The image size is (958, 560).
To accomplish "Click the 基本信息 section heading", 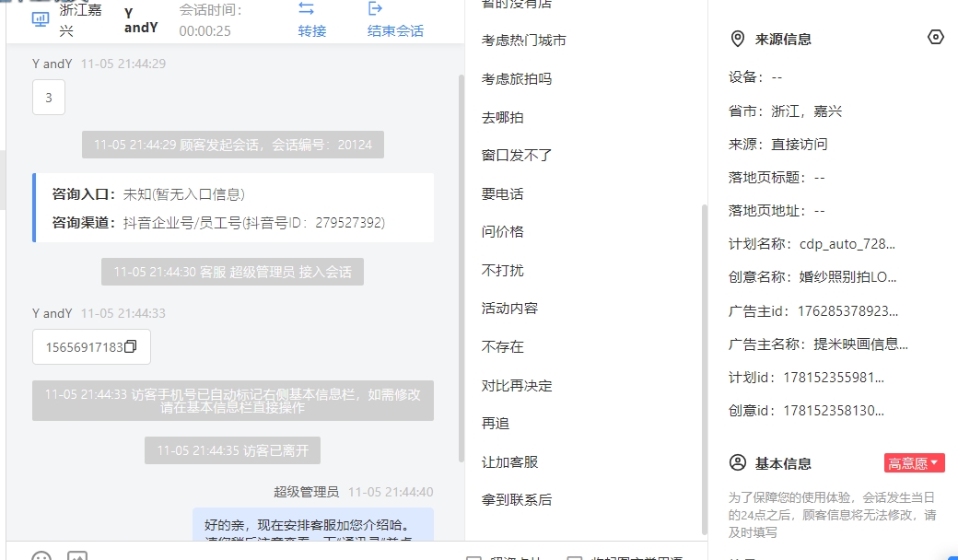I will coord(783,463).
